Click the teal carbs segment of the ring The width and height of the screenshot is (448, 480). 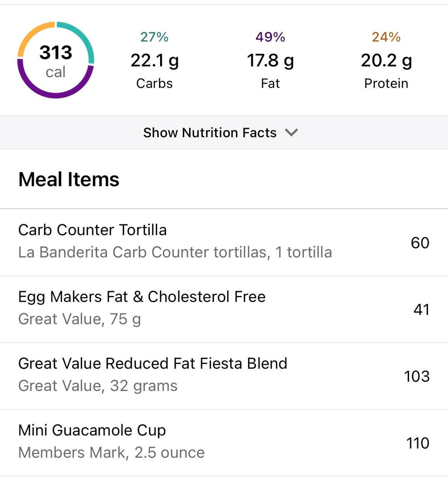click(81, 36)
